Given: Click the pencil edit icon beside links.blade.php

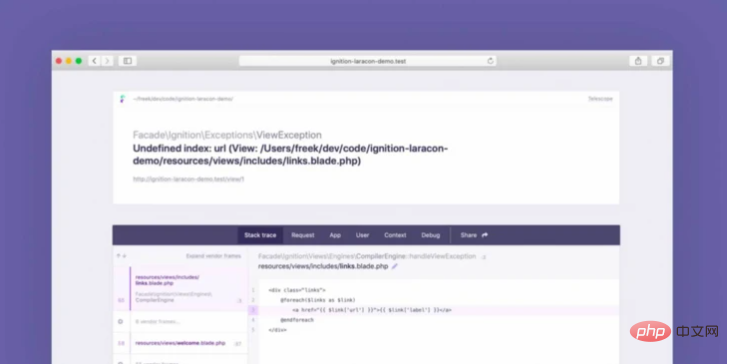Looking at the screenshot, I should tap(395, 266).
